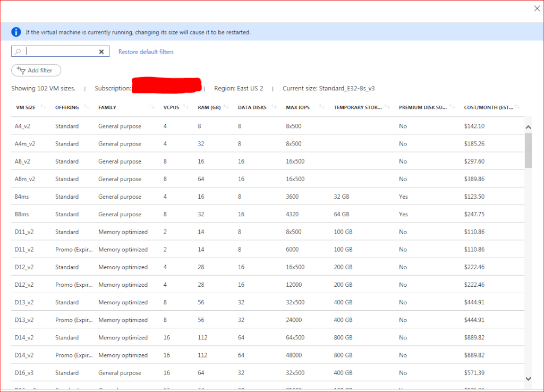Clear search box with the X icon
The image size is (544, 392).
[x=101, y=52]
